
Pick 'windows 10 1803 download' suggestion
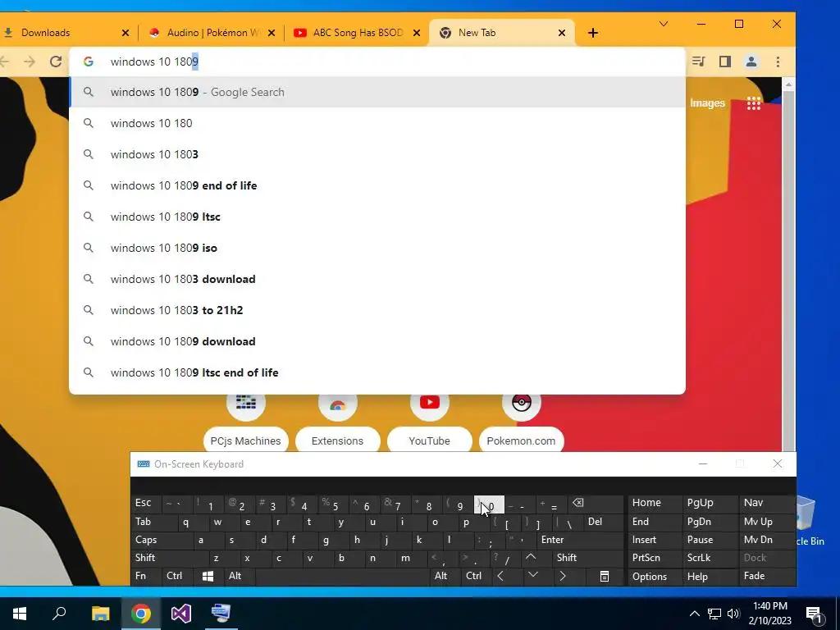pyautogui.click(x=377, y=279)
